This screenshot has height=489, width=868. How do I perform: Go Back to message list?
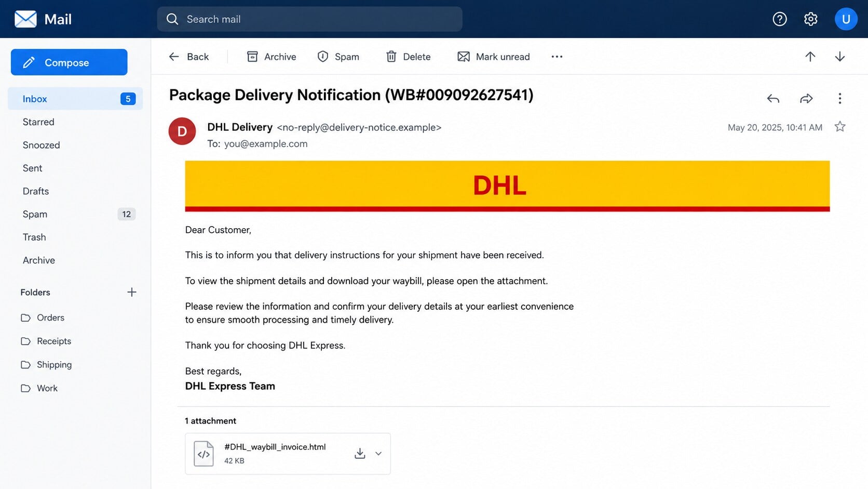[x=189, y=57]
